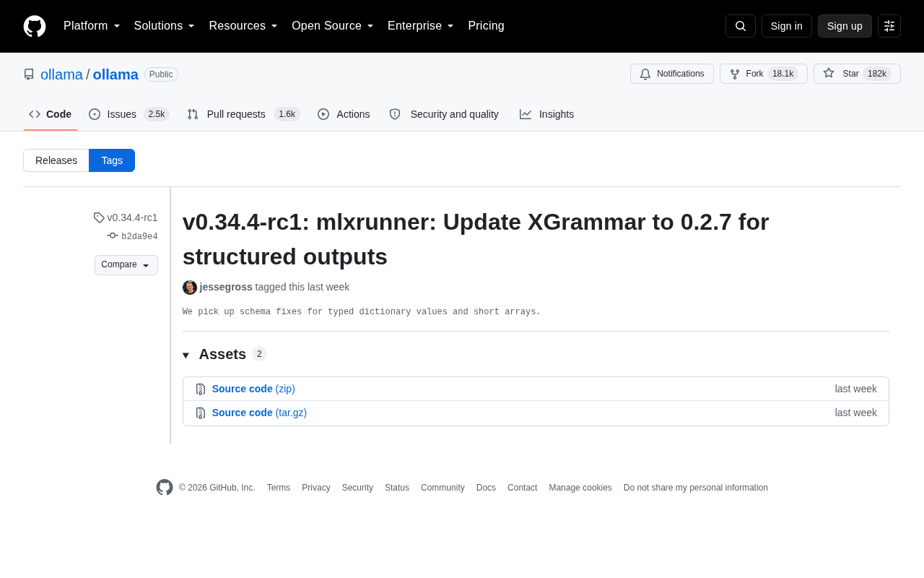924x578 pixels.
Task: Expand the Enterprise menu
Action: (421, 26)
